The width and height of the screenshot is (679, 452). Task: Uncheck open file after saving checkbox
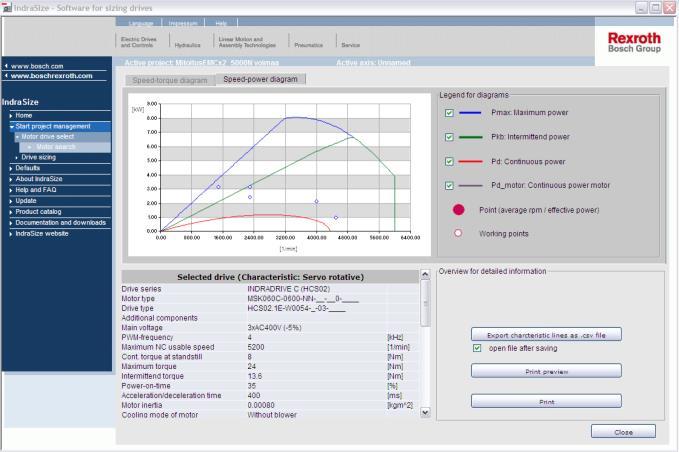477,348
